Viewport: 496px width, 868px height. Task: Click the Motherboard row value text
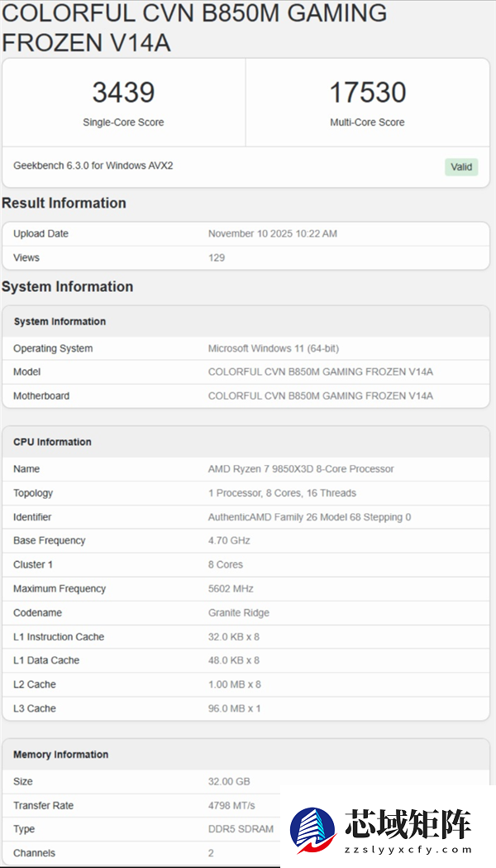click(320, 396)
